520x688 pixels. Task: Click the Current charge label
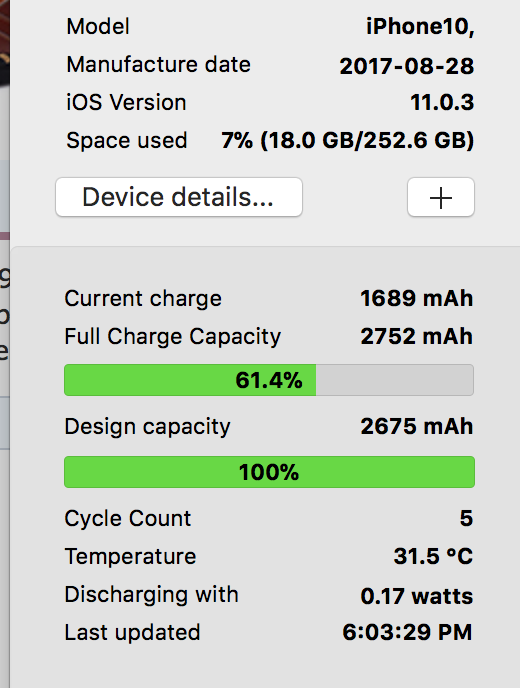[x=143, y=299]
